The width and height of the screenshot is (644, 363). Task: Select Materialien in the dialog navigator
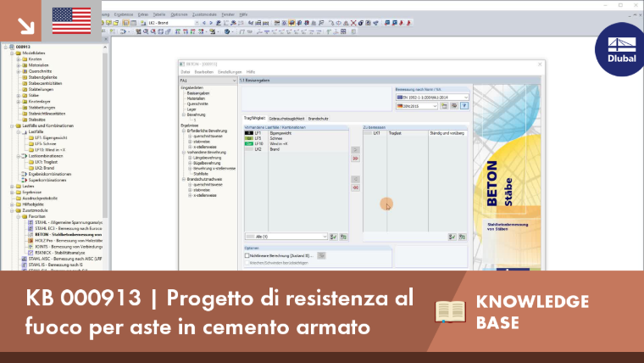tap(196, 98)
